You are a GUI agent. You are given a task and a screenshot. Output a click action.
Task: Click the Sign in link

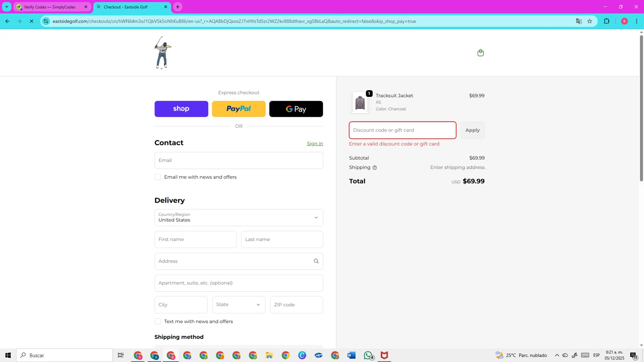(x=315, y=144)
